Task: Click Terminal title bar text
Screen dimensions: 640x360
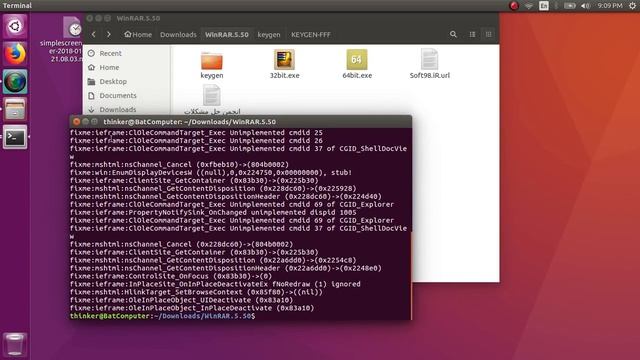Action: pos(189,122)
